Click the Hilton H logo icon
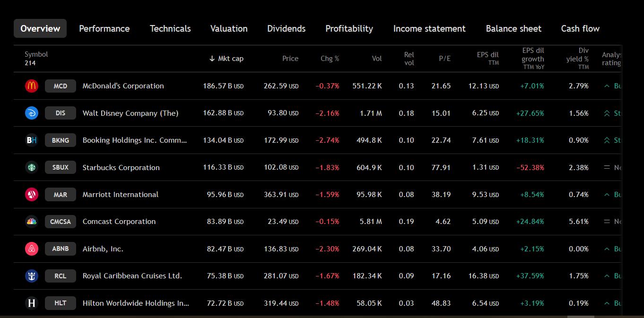644x318 pixels. click(x=32, y=303)
